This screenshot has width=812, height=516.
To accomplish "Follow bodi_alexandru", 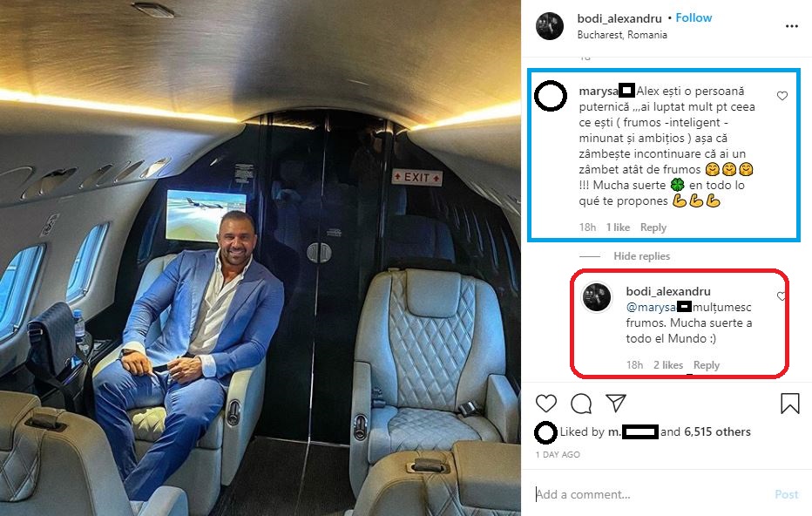I will 694,18.
